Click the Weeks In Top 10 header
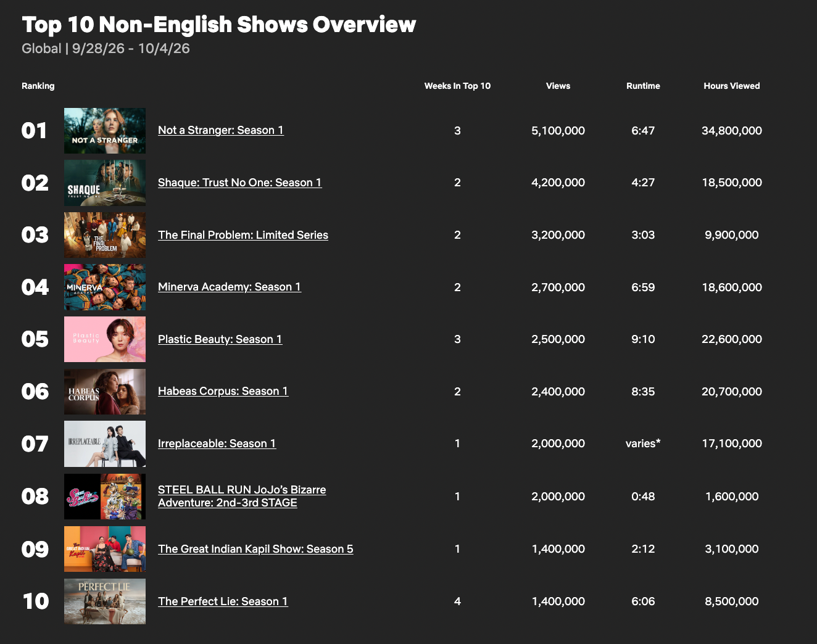Viewport: 817px width, 644px height. pos(457,86)
